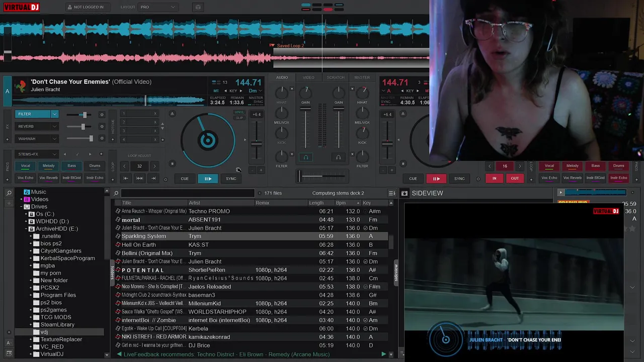Click loop OUT on right deck
The image size is (644, 362).
click(x=515, y=178)
